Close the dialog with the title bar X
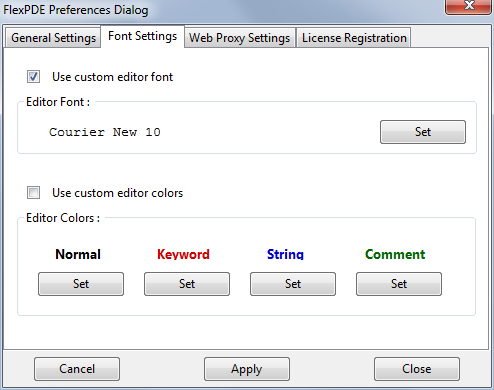 point(469,6)
